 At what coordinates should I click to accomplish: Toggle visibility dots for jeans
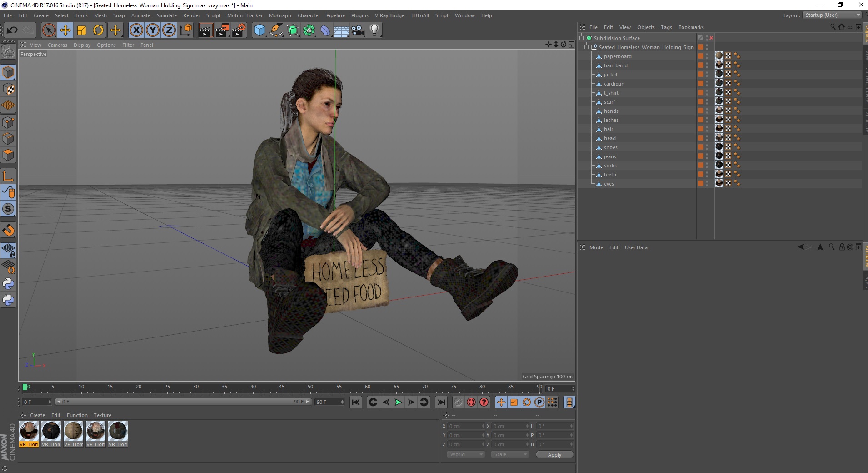pyautogui.click(x=707, y=156)
